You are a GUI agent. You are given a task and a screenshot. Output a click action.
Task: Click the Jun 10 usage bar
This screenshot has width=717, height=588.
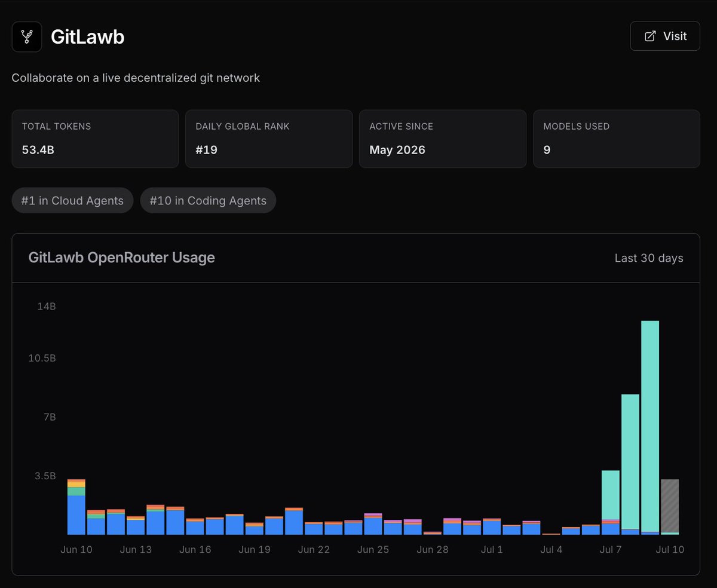tap(76, 507)
